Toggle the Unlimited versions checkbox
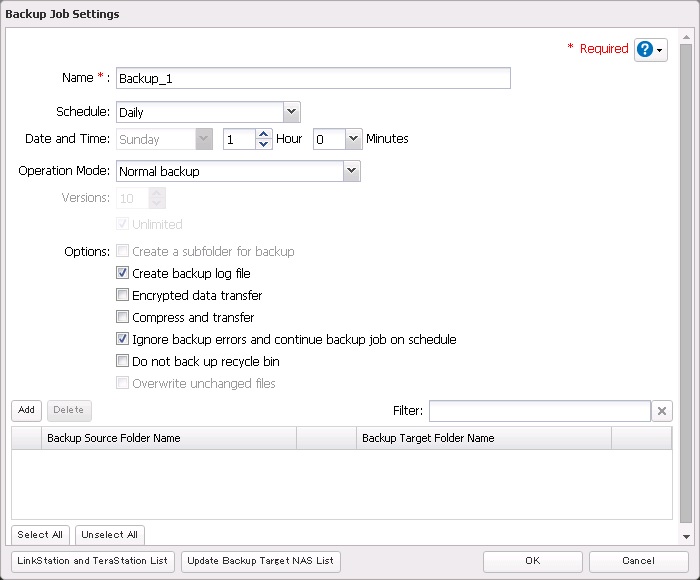 (x=122, y=224)
